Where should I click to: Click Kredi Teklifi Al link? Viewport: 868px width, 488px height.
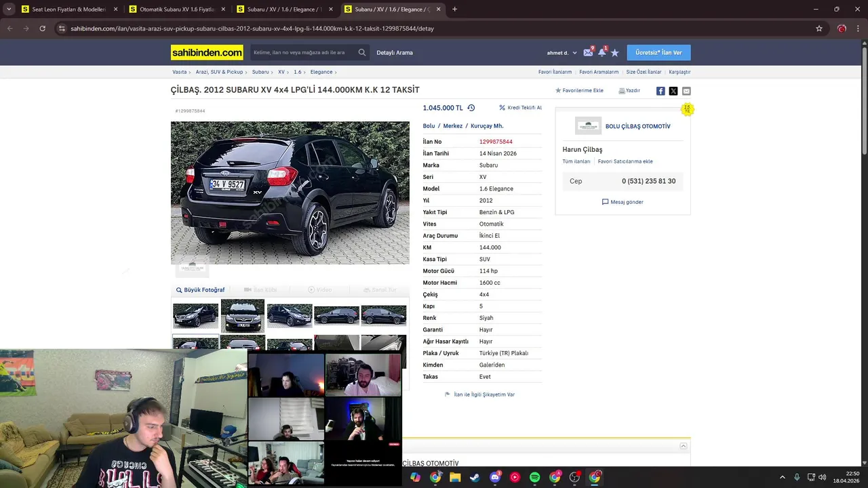pos(520,108)
